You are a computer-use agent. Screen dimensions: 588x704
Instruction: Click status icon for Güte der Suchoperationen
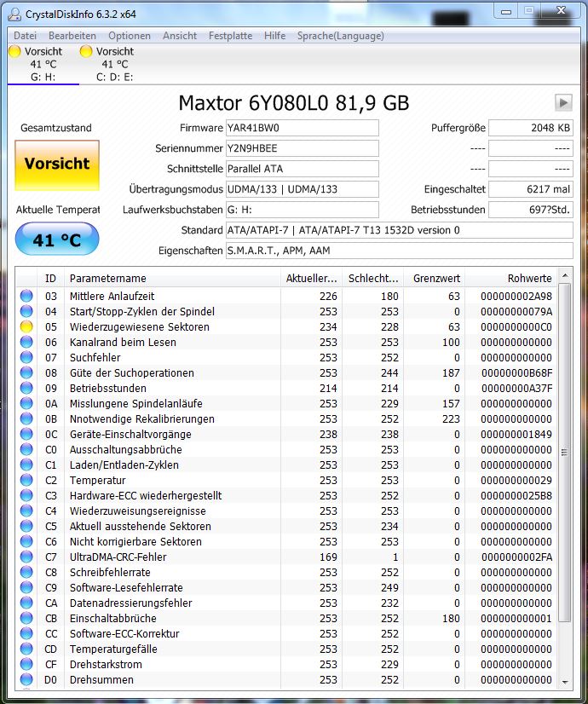27,372
